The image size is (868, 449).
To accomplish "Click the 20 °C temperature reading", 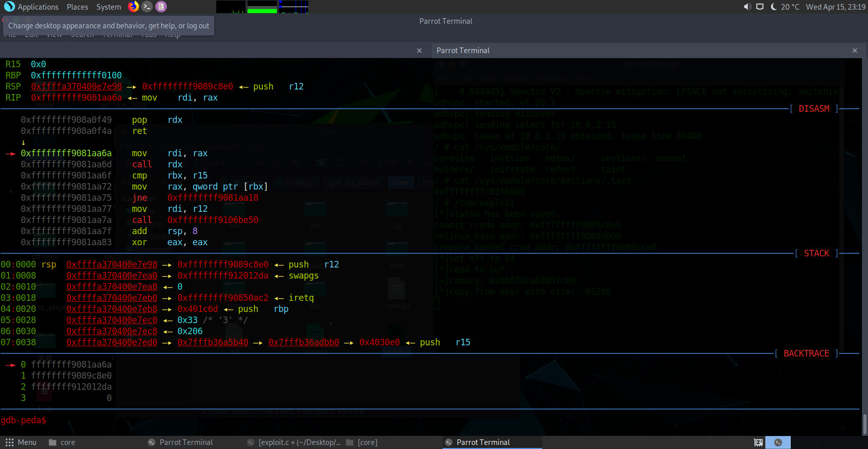I will (x=790, y=7).
